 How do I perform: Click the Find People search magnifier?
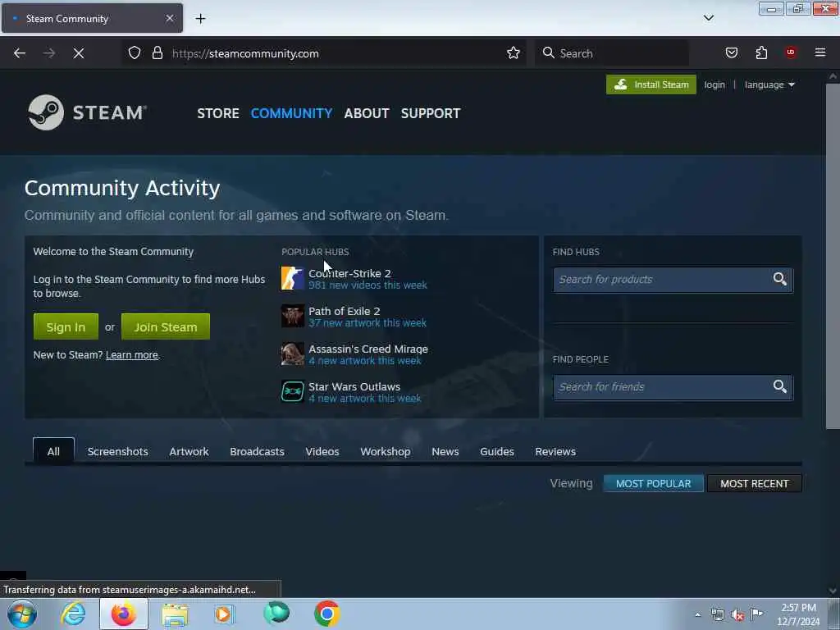779,387
